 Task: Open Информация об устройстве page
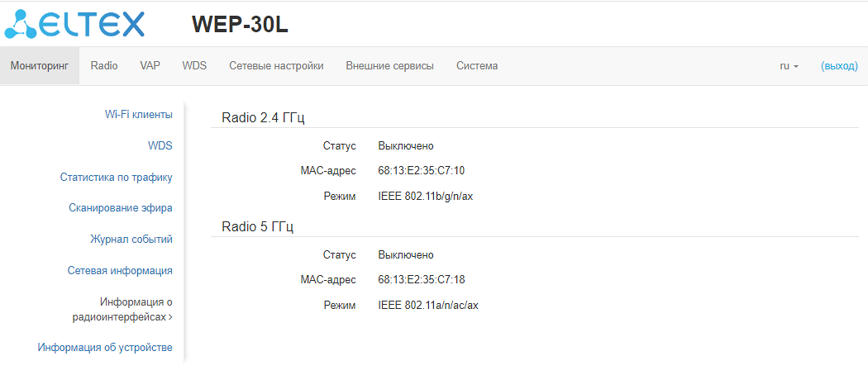tap(105, 348)
